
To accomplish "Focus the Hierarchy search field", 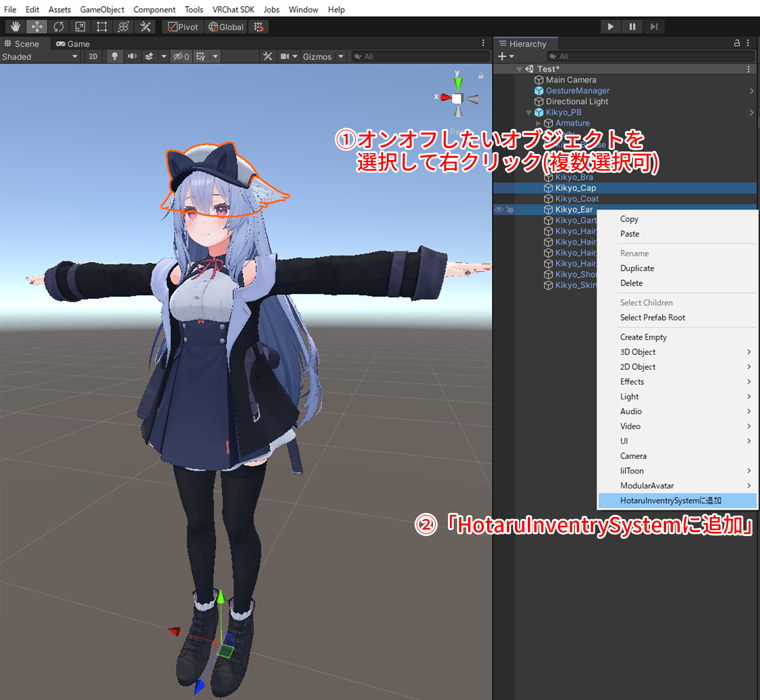I will point(651,56).
